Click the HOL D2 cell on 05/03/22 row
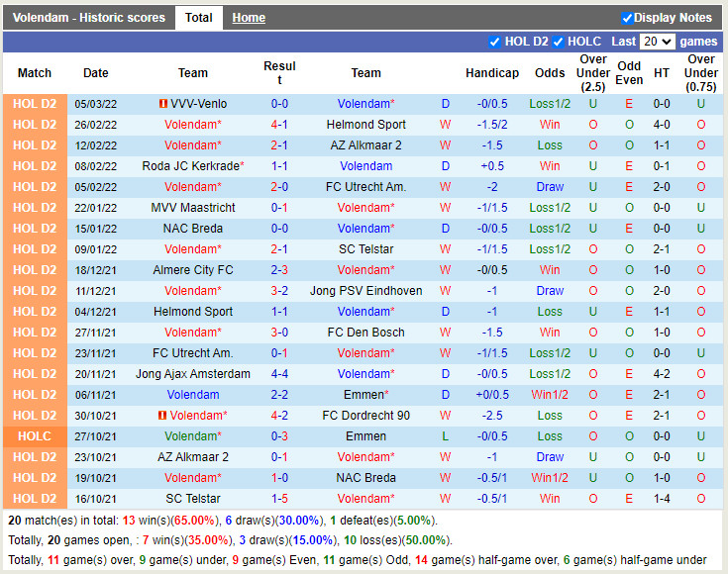Image resolution: width=728 pixels, height=574 pixels. pos(35,104)
